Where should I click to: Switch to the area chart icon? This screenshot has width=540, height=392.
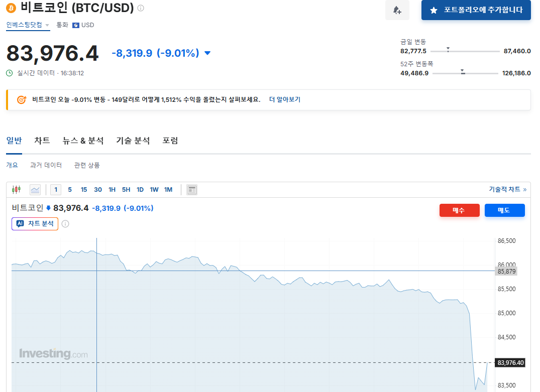coord(35,189)
